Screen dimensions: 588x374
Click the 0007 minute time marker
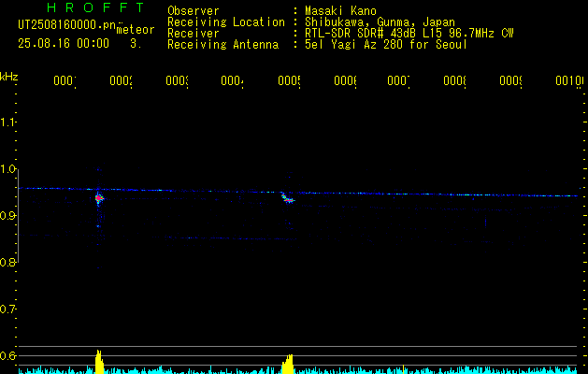pos(398,81)
